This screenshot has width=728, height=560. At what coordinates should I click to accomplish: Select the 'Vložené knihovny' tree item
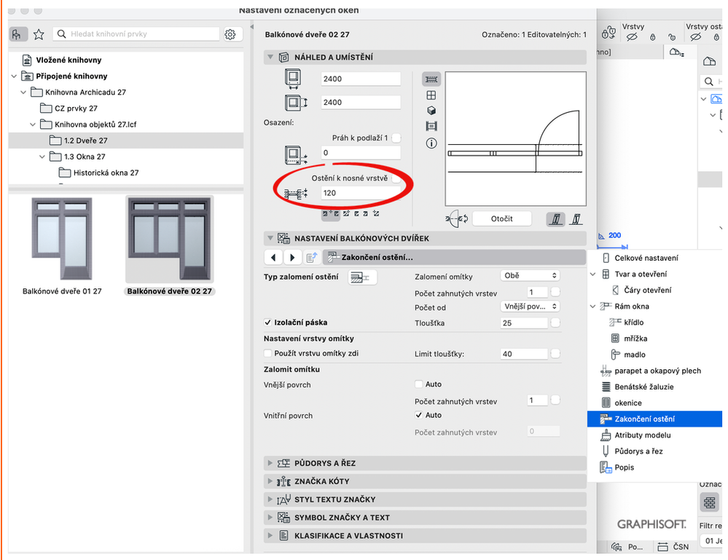click(x=69, y=60)
